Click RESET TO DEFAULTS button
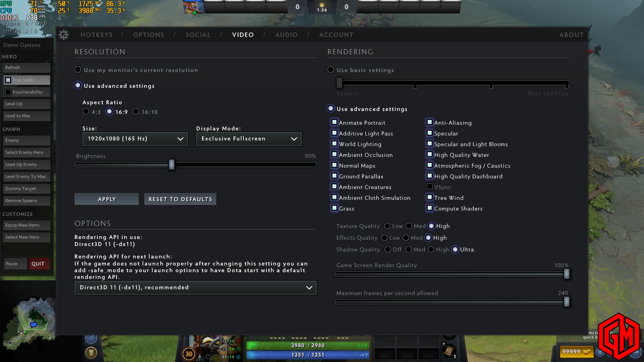The height and width of the screenshot is (362, 644). point(180,199)
